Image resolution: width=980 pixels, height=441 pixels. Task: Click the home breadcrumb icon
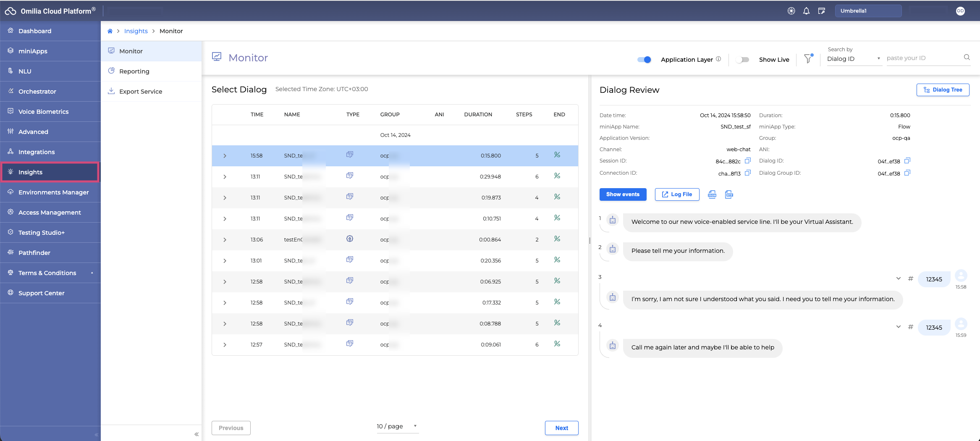click(x=110, y=31)
